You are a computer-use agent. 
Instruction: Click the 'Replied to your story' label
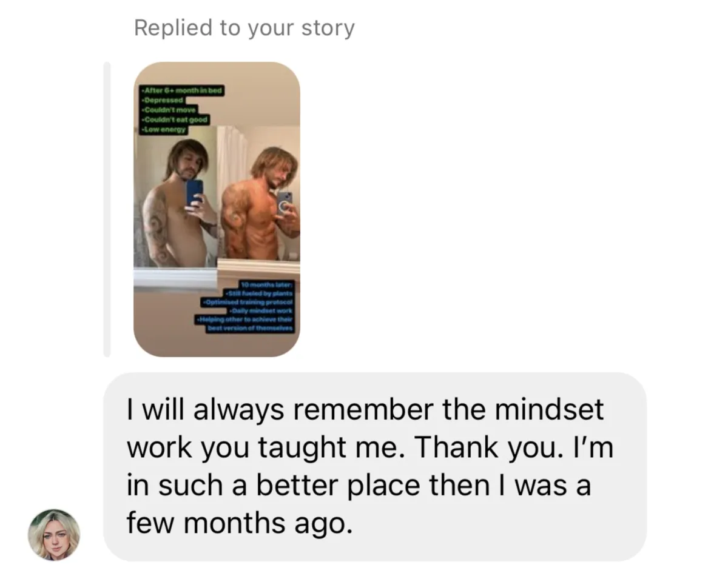[x=244, y=28]
